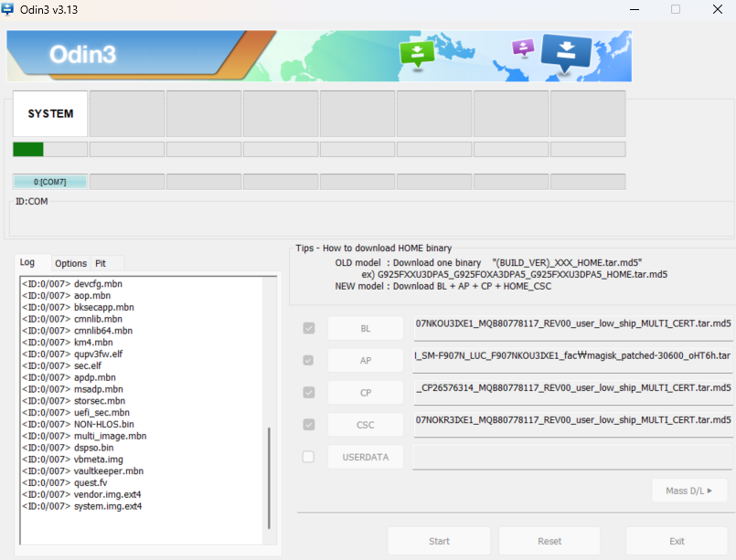Click the AP file button
The width and height of the screenshot is (736, 560).
point(366,360)
